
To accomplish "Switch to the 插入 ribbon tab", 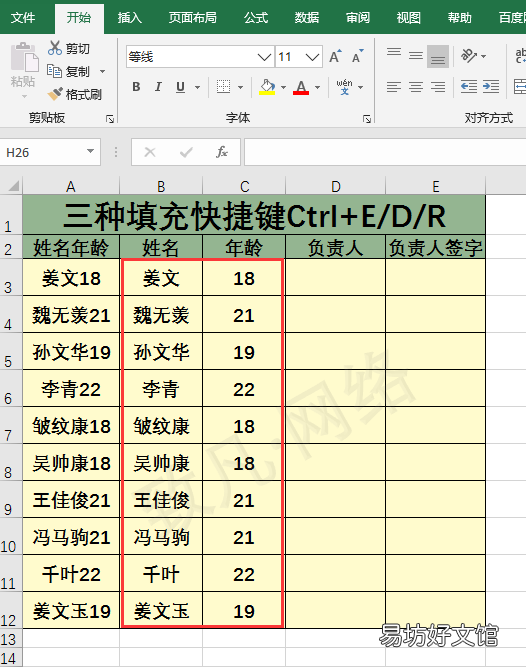I will click(130, 17).
